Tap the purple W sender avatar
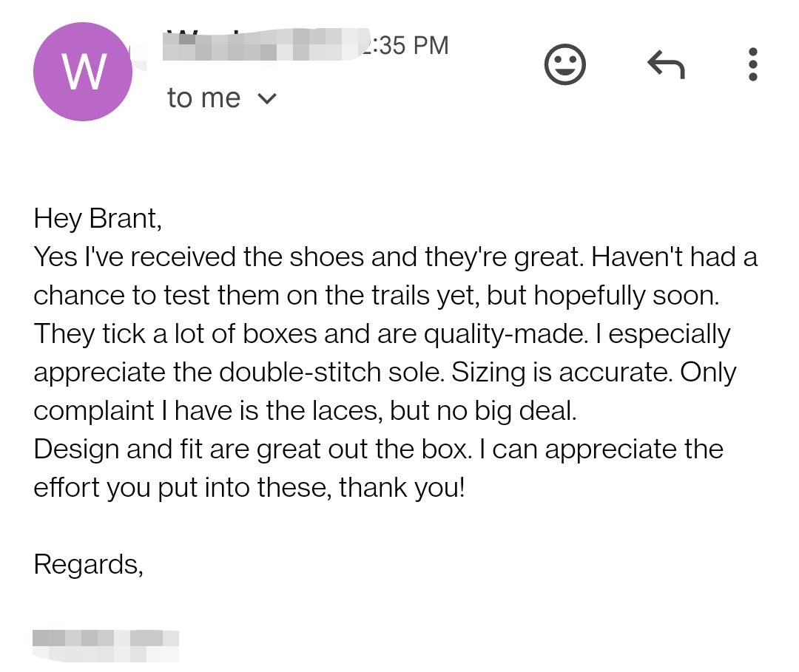Image resolution: width=799 pixels, height=672 pixels. (82, 72)
